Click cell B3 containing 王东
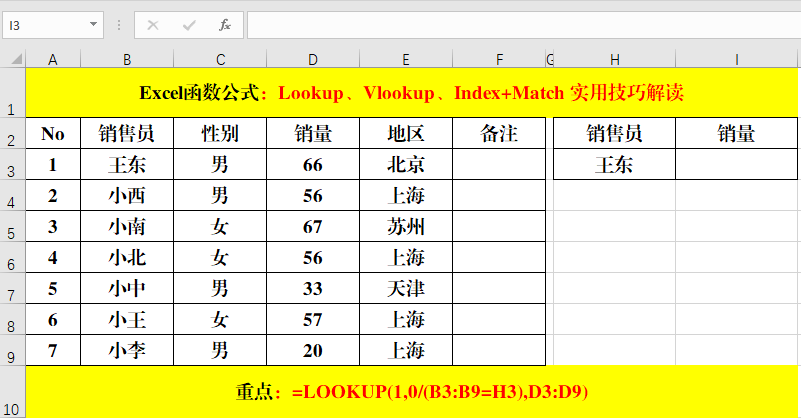This screenshot has width=801, height=418. [x=127, y=165]
